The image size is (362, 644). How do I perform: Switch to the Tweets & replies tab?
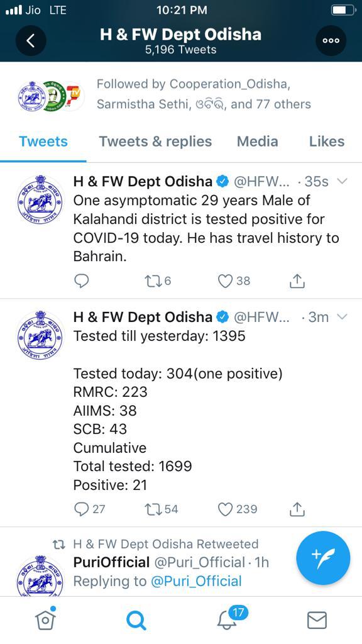[x=156, y=142]
